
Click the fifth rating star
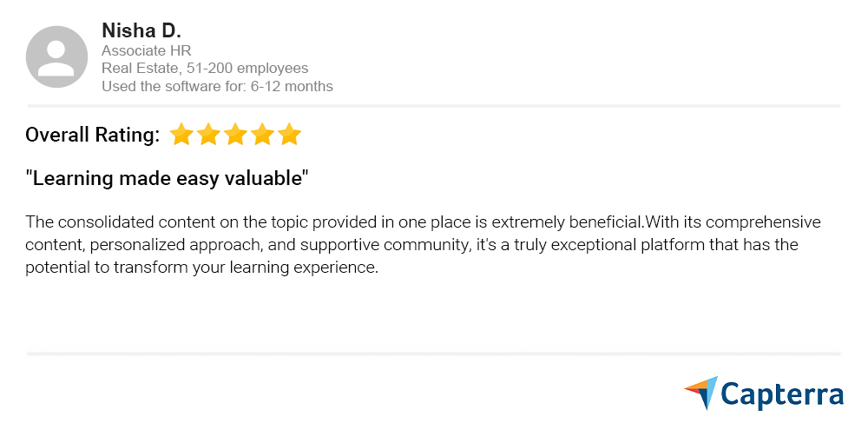pos(290,135)
